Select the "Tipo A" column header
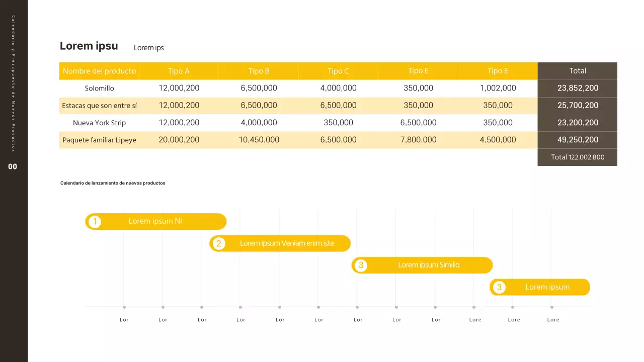Screen dimensions: 644x362 point(179,71)
